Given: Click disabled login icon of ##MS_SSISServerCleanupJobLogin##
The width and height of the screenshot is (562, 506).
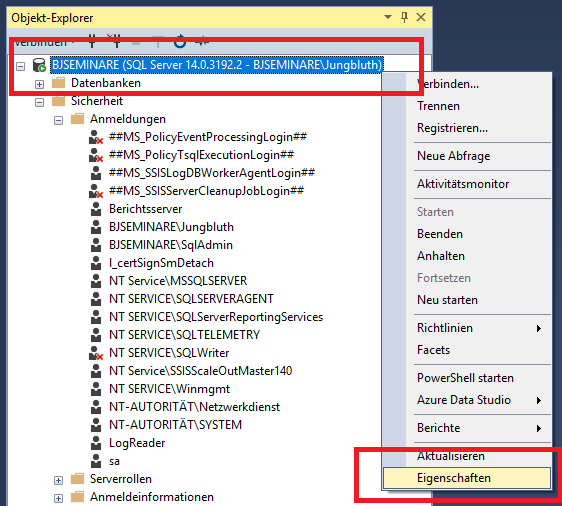Looking at the screenshot, I should (96, 191).
